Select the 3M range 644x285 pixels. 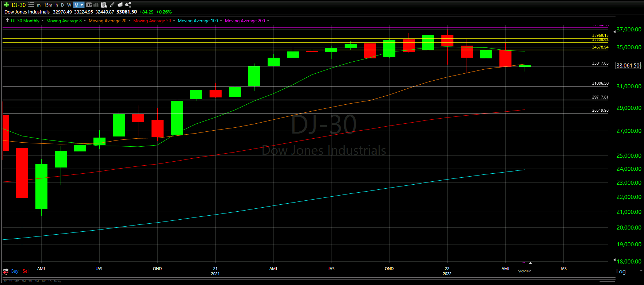point(30,281)
